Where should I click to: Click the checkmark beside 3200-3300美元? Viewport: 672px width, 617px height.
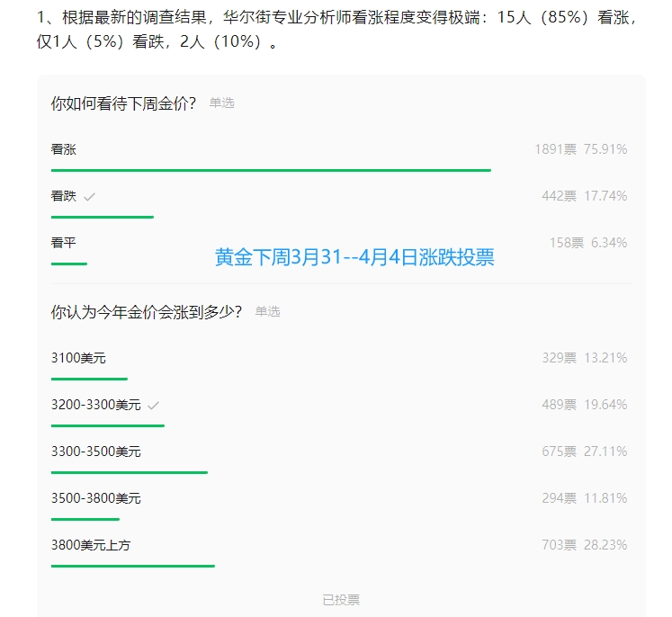pyautogui.click(x=153, y=406)
